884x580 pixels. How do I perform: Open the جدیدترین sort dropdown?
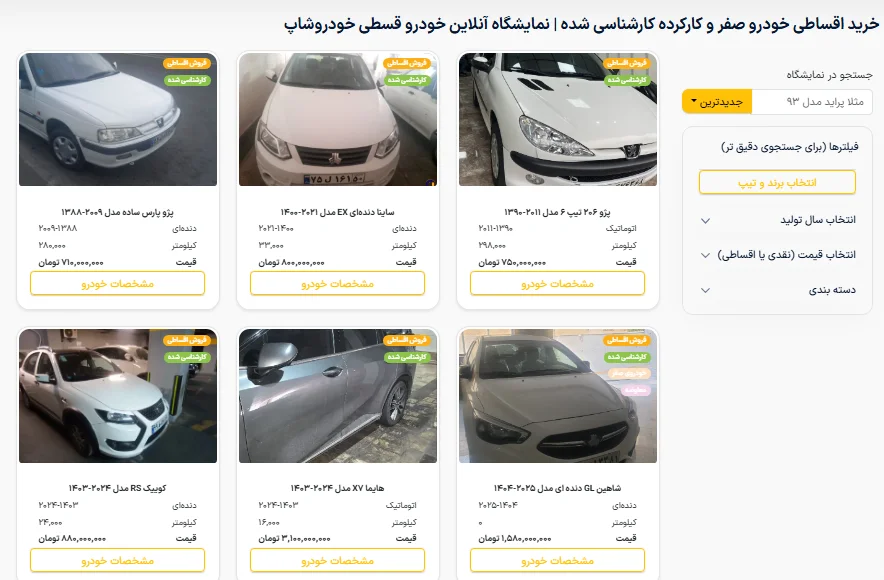click(x=717, y=102)
